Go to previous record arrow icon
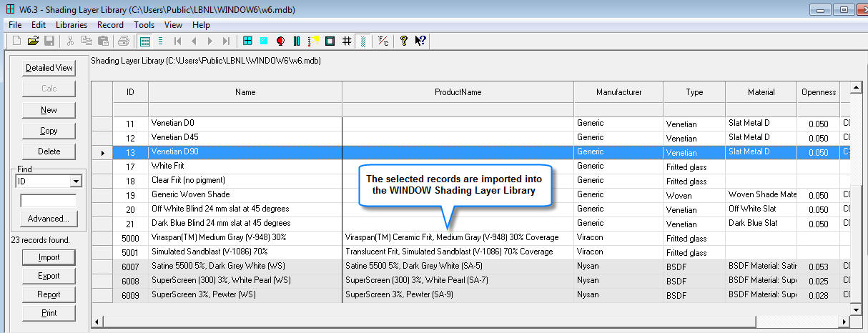Viewport: 868px width, 333px height. (194, 41)
